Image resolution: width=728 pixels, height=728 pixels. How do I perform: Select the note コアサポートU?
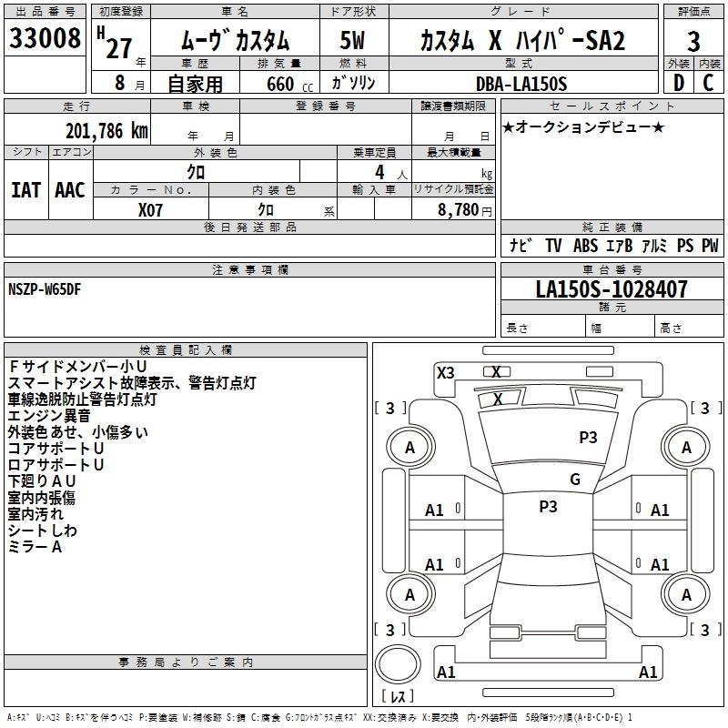[56, 449]
